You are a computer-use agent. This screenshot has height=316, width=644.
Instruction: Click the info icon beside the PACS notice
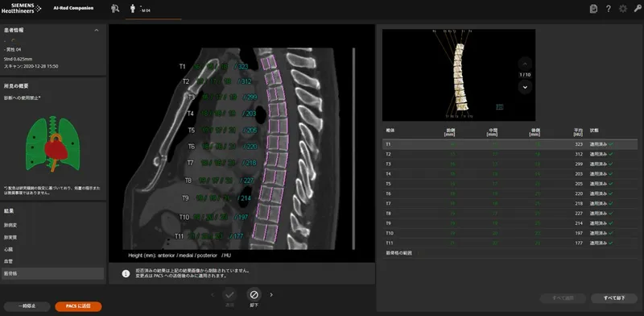point(126,273)
